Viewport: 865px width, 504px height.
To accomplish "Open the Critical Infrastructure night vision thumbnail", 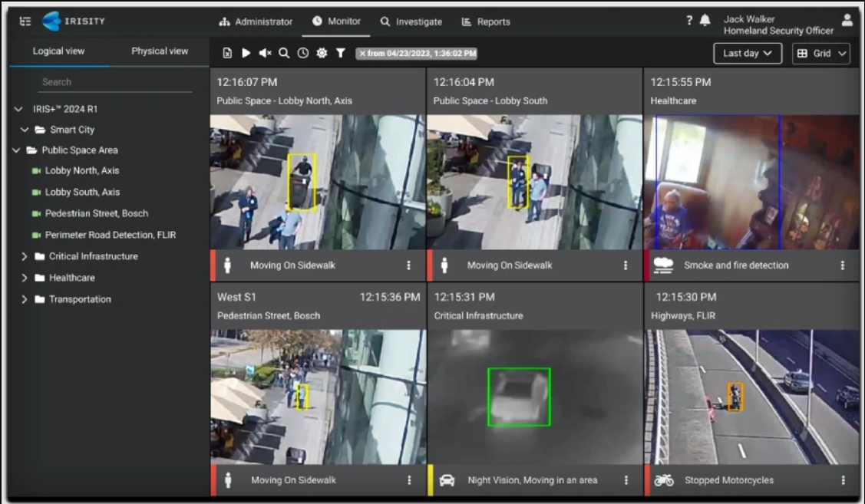I will point(535,397).
